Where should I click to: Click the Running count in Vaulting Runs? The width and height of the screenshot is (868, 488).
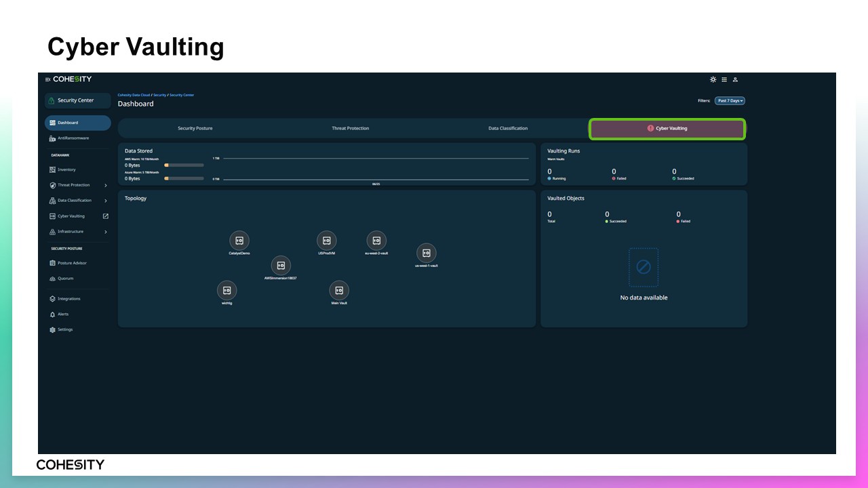549,172
